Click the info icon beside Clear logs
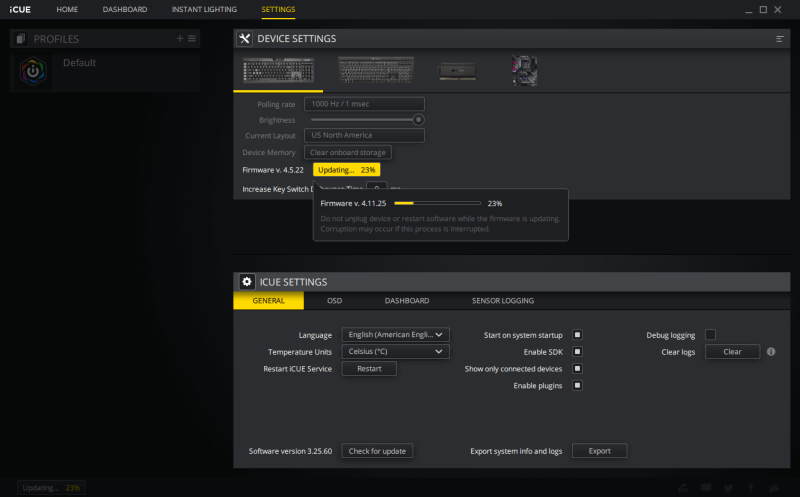The image size is (800, 497). (771, 352)
